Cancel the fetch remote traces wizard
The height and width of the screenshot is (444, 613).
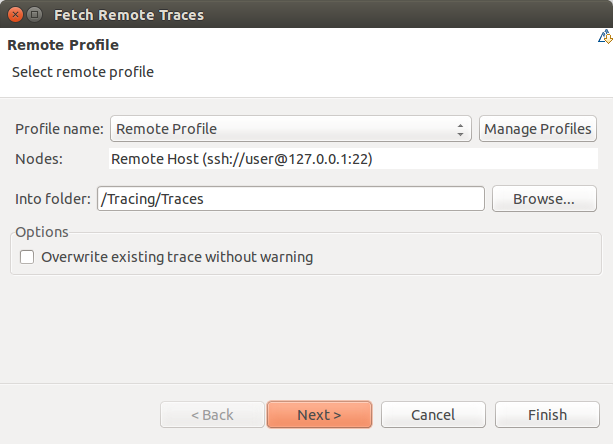[x=433, y=415]
